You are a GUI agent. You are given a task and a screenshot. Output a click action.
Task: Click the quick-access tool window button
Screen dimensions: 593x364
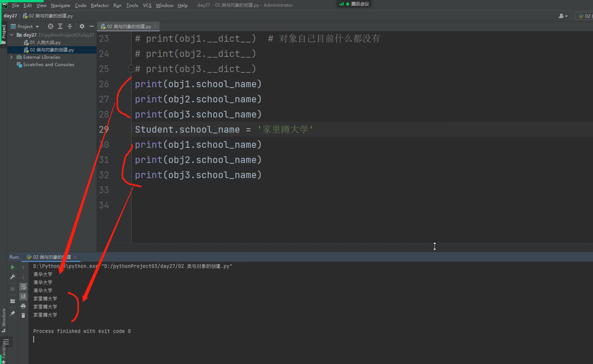coord(7,342)
